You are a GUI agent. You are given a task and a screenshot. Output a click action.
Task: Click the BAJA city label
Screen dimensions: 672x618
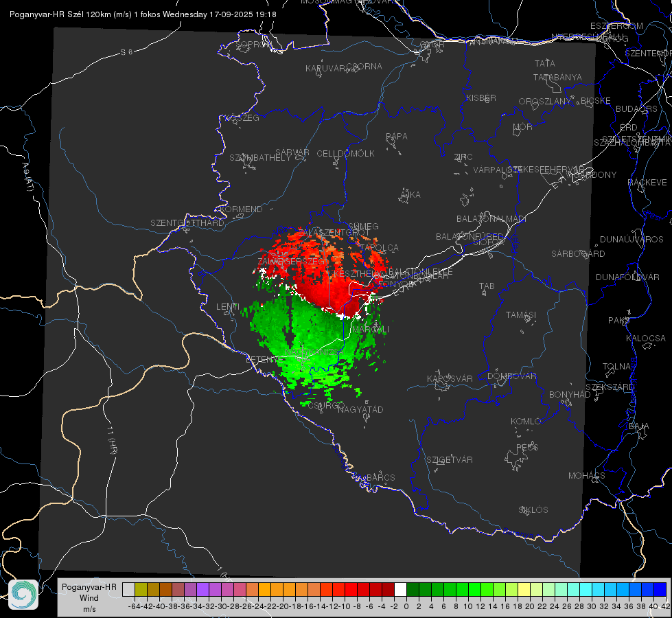pyautogui.click(x=639, y=426)
